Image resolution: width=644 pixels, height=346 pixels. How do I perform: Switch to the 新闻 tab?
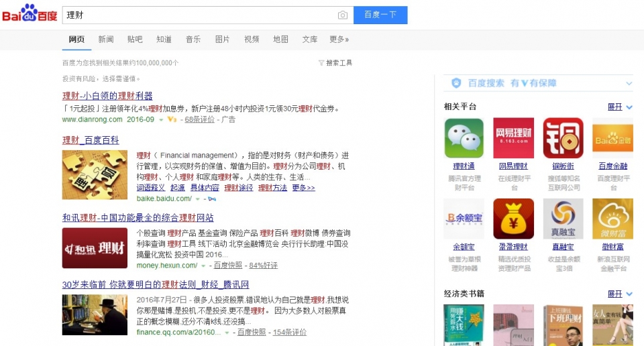106,40
